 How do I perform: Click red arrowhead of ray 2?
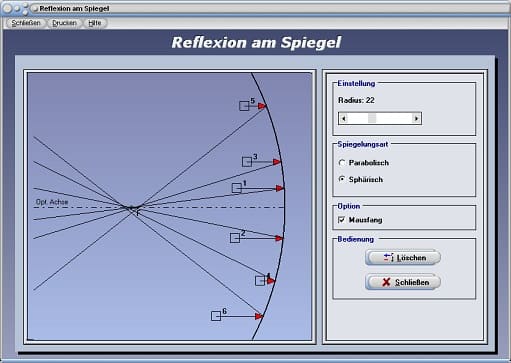[x=279, y=238]
